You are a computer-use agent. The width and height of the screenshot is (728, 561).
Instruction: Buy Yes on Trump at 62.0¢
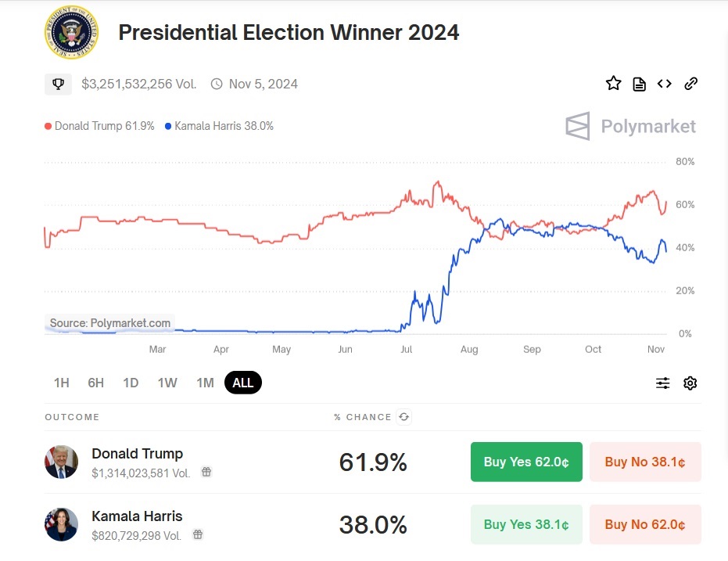526,462
